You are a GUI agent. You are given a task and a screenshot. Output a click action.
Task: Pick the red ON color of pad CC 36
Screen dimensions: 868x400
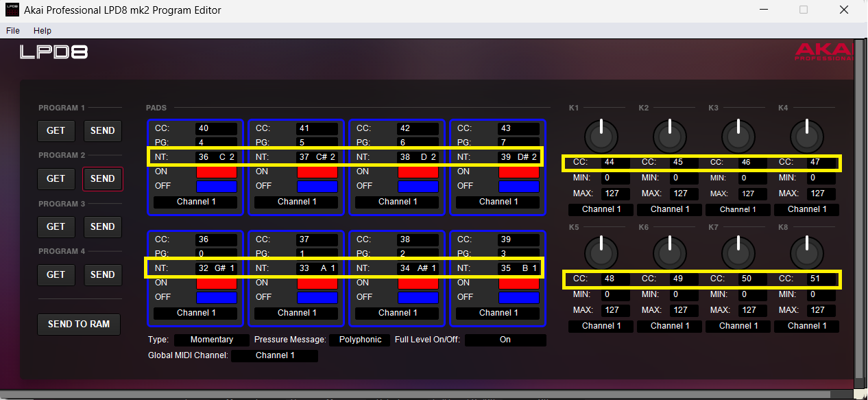217,283
